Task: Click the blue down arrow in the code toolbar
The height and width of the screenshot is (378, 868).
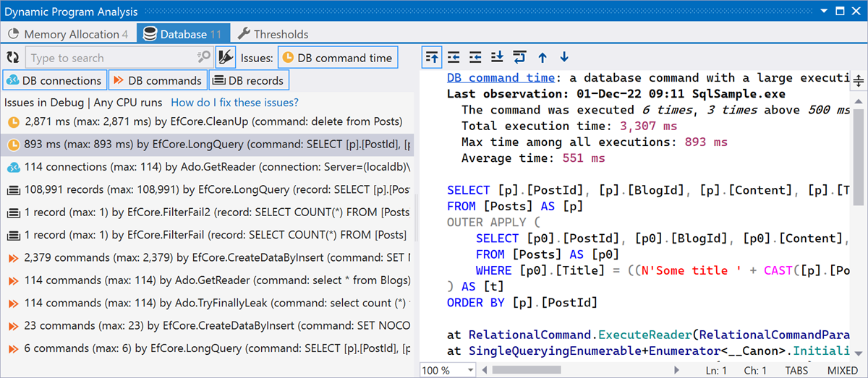Action: pyautogui.click(x=564, y=57)
